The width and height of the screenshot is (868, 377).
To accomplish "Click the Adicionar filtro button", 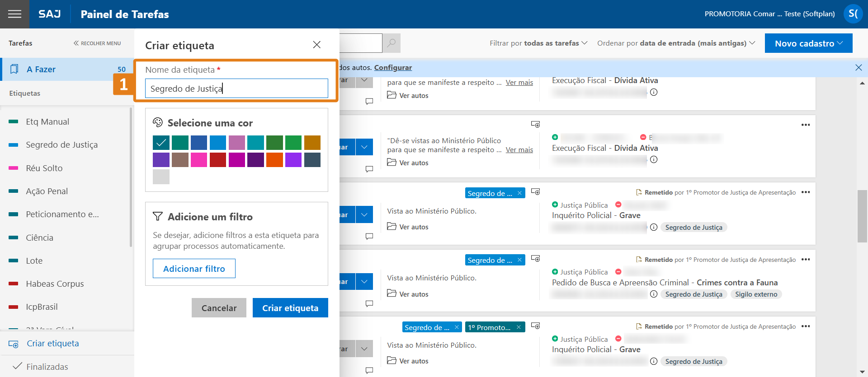I will pyautogui.click(x=194, y=269).
